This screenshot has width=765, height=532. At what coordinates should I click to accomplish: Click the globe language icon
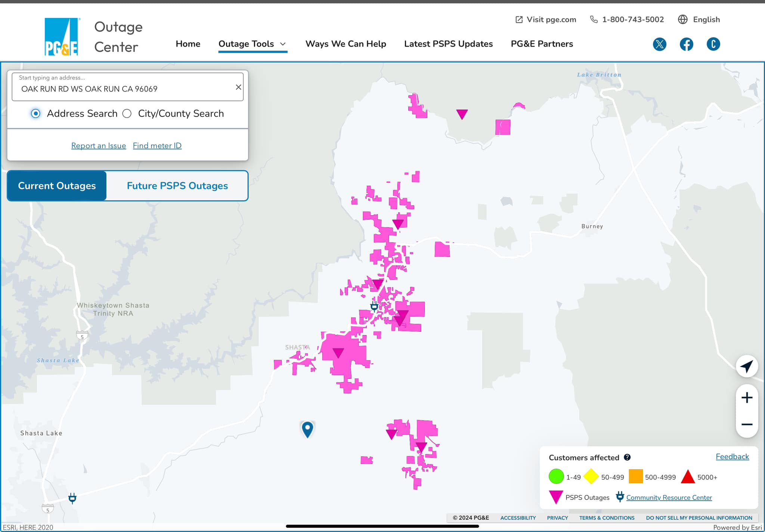point(682,19)
